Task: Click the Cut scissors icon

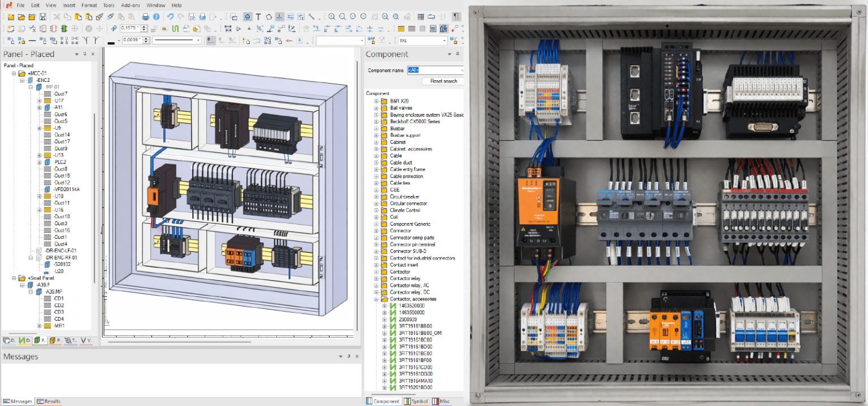Action: 57,17
